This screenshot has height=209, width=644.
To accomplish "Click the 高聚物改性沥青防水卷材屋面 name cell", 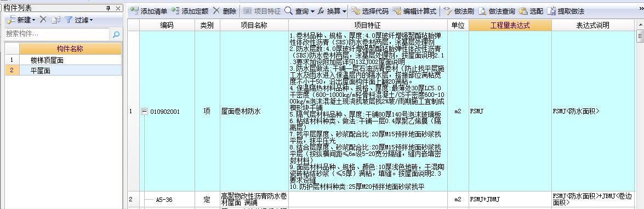I will [x=254, y=200].
